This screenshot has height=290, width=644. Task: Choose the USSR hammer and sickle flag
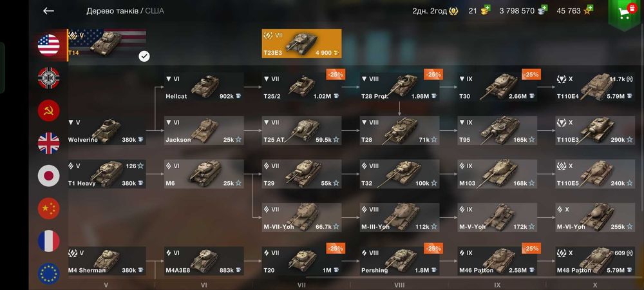[48, 110]
